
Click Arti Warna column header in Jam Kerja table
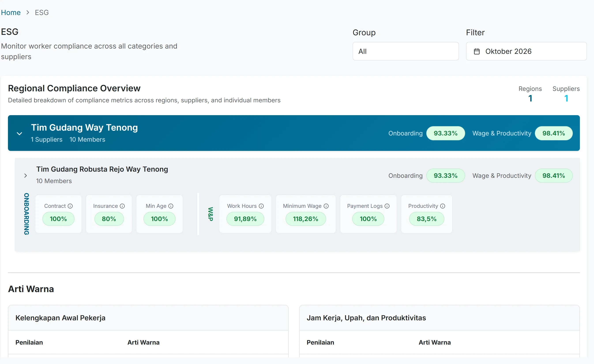[434, 342]
